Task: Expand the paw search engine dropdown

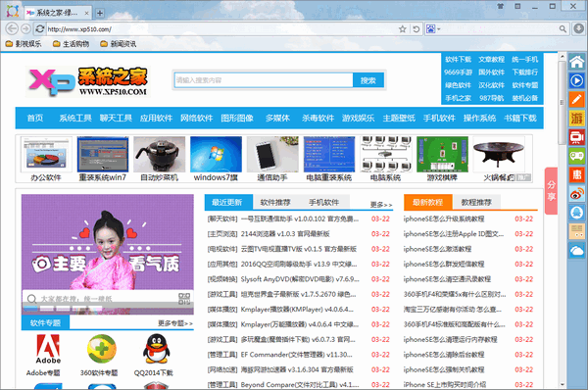Action: 433,28
